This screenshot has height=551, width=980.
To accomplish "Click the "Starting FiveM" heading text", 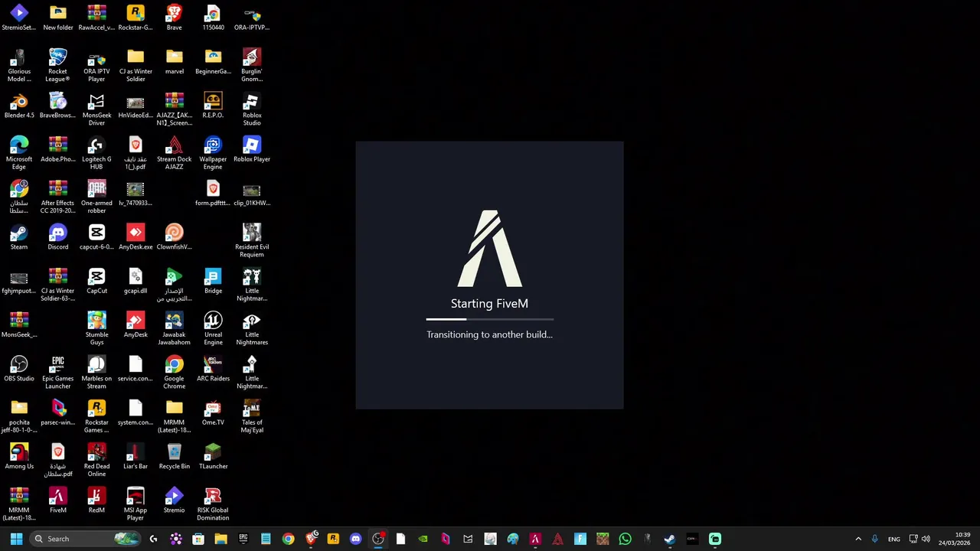I will click(x=489, y=304).
